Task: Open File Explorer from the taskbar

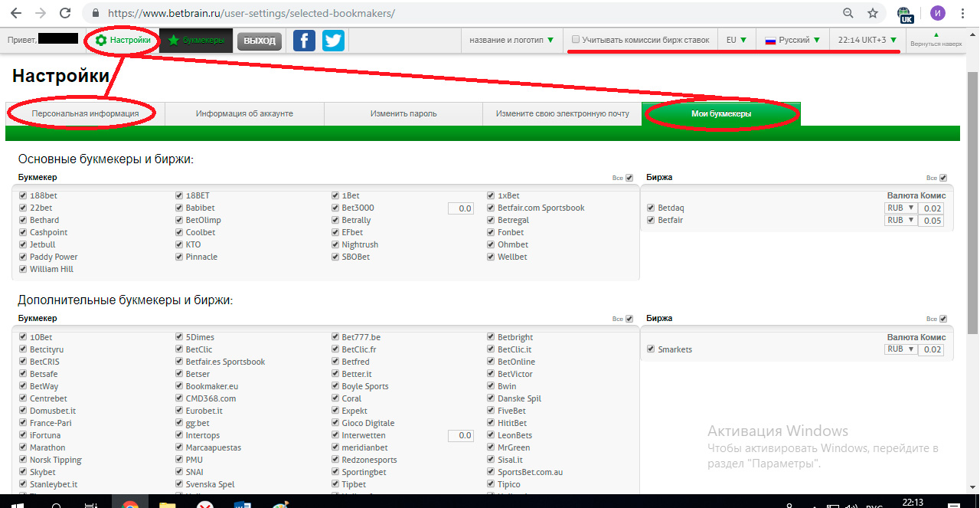Action: tap(168, 506)
